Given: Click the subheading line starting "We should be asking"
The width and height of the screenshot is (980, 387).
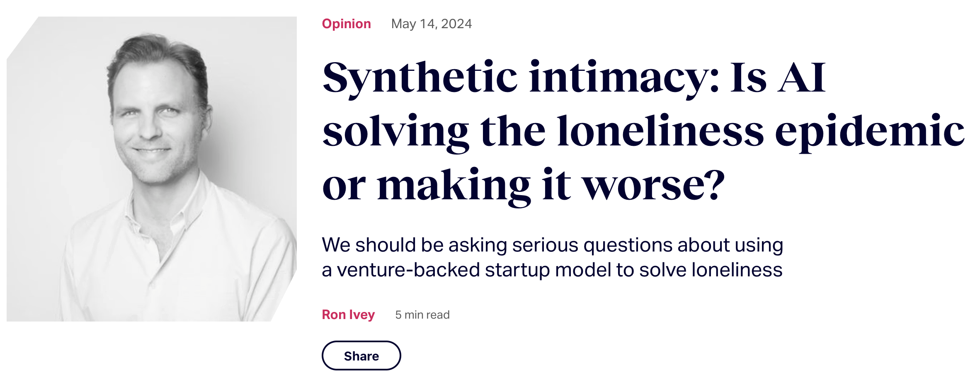Looking at the screenshot, I should [x=553, y=245].
